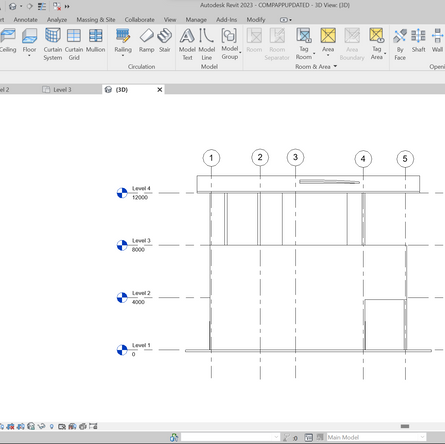The image size is (445, 444).
Task: Click the Level 2 label text
Action: [141, 293]
